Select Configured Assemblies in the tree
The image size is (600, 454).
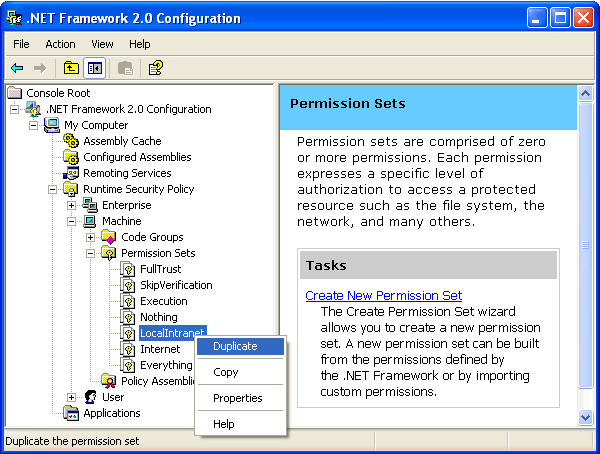coord(137,157)
